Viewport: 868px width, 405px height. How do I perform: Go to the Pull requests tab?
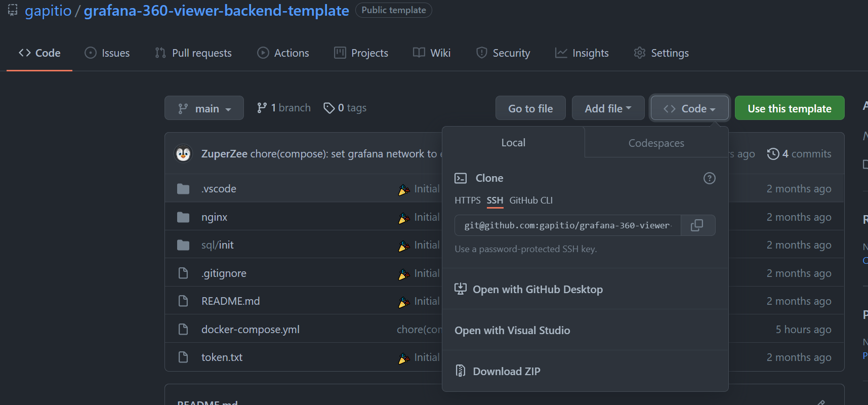tap(193, 53)
